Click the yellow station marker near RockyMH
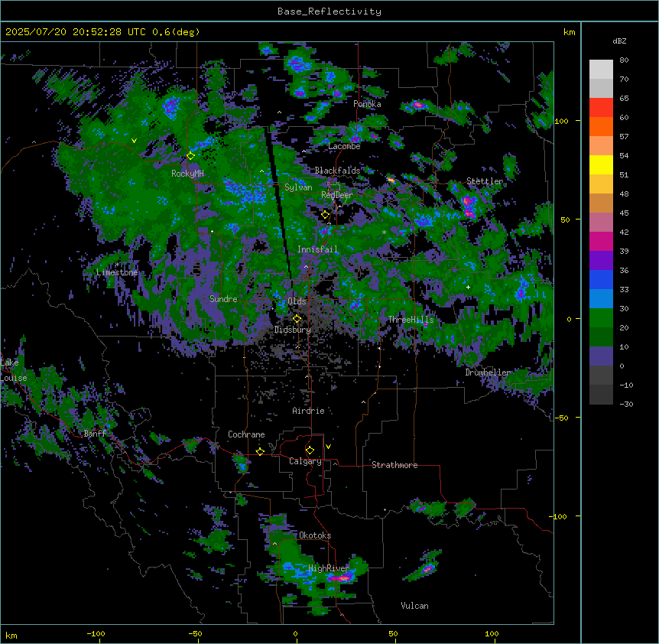 [191, 156]
